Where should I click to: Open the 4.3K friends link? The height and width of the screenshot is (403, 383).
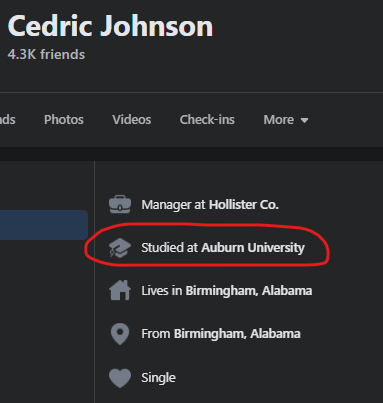click(x=46, y=54)
